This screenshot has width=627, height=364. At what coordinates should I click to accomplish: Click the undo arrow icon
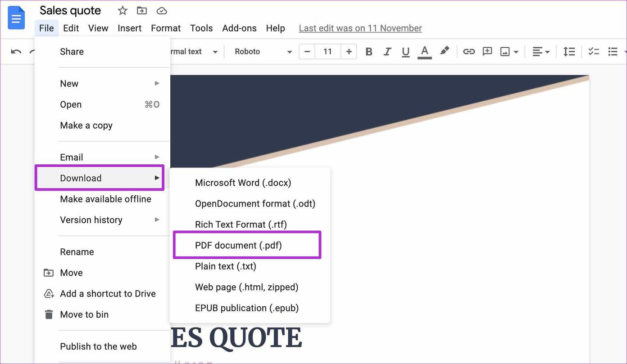click(x=16, y=52)
